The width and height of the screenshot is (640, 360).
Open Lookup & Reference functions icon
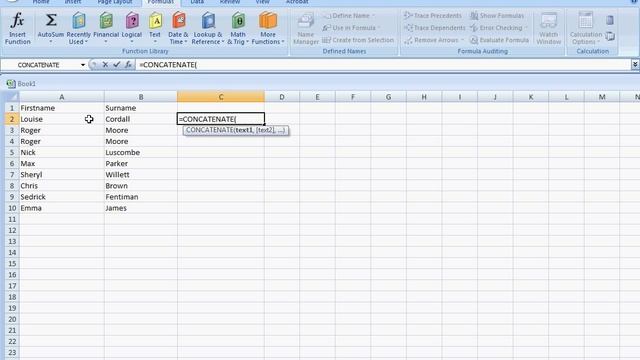[208, 20]
